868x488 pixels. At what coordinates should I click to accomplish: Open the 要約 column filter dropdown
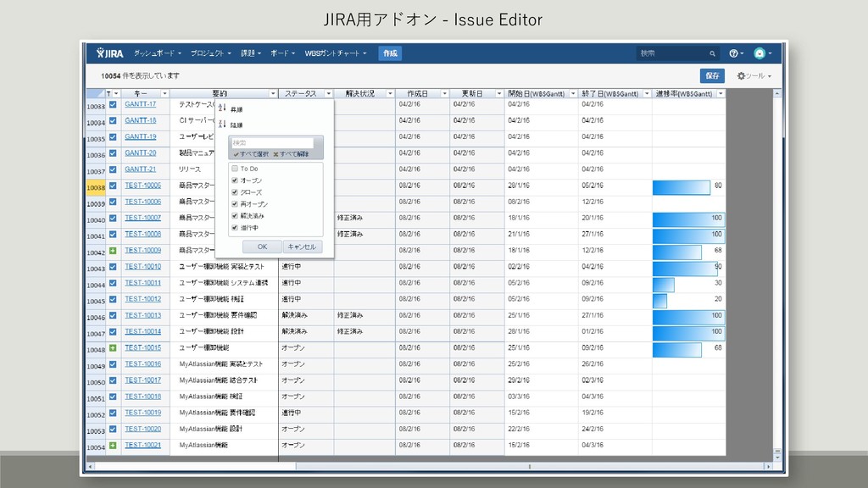click(x=273, y=93)
